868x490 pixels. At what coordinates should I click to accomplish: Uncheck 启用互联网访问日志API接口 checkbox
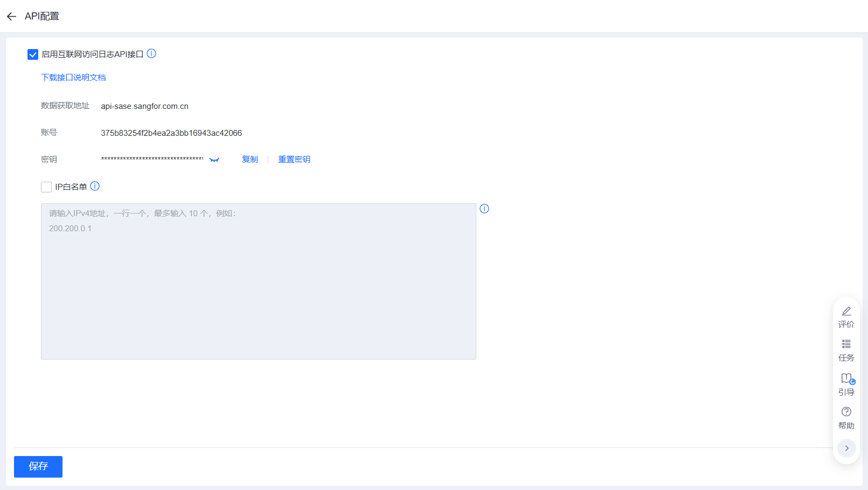coord(33,54)
